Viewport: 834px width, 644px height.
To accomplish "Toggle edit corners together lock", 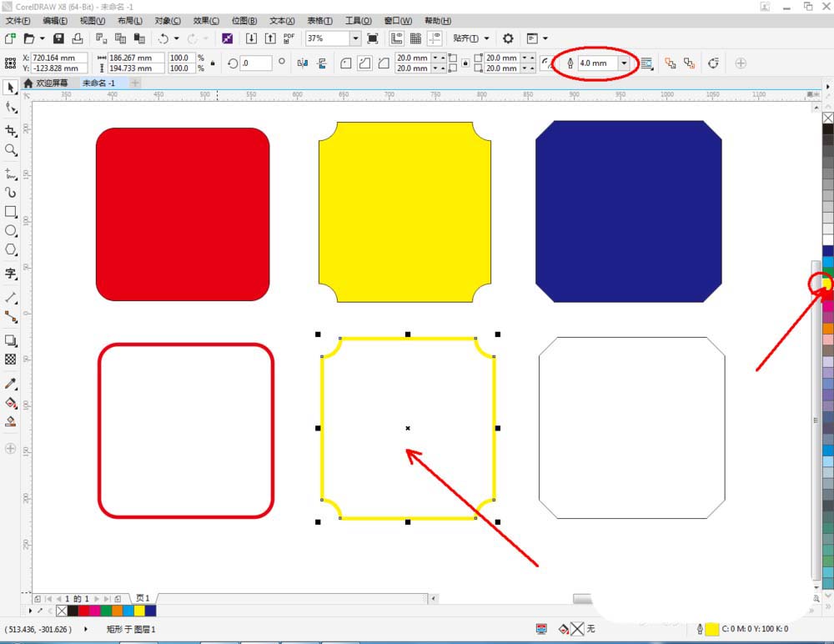I will click(x=465, y=63).
